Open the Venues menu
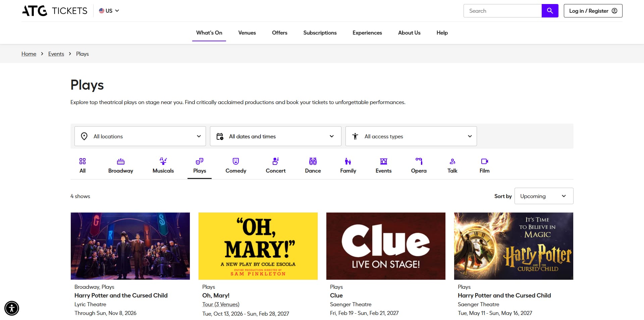The height and width of the screenshot is (320, 644). click(x=247, y=33)
